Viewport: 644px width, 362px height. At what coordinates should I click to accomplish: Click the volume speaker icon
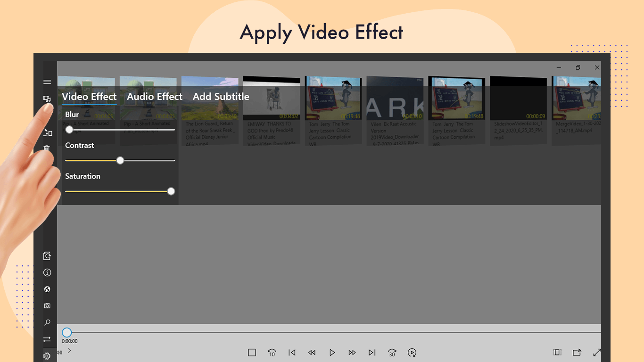(59, 352)
